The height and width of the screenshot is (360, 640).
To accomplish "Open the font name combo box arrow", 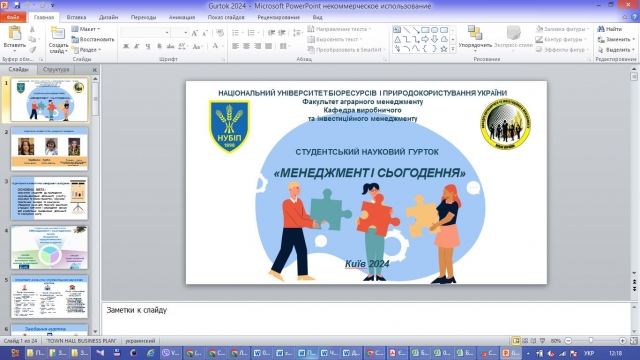I will tap(167, 33).
